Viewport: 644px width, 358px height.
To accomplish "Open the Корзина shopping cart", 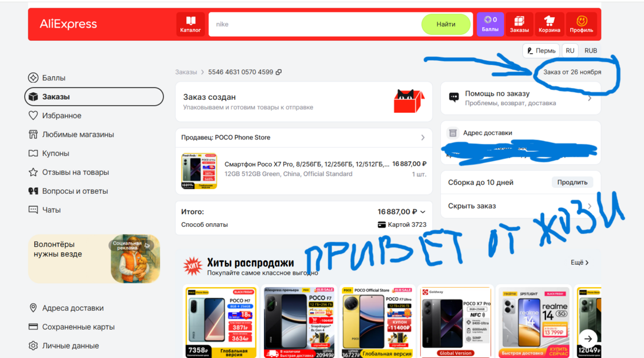I will pyautogui.click(x=549, y=24).
